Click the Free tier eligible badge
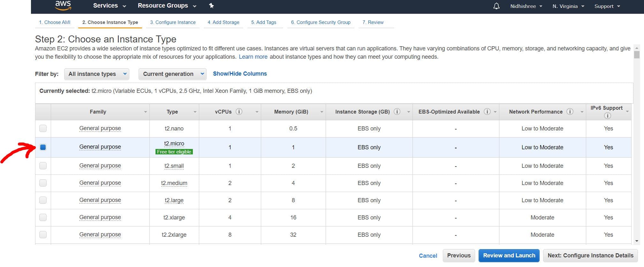Image resolution: width=644 pixels, height=267 pixels. [x=174, y=152]
